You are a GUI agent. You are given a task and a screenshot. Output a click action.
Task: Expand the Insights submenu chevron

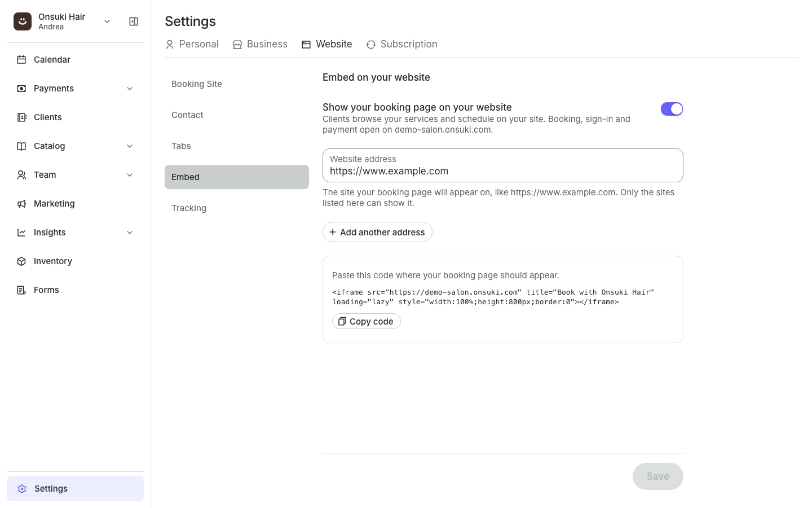(130, 233)
